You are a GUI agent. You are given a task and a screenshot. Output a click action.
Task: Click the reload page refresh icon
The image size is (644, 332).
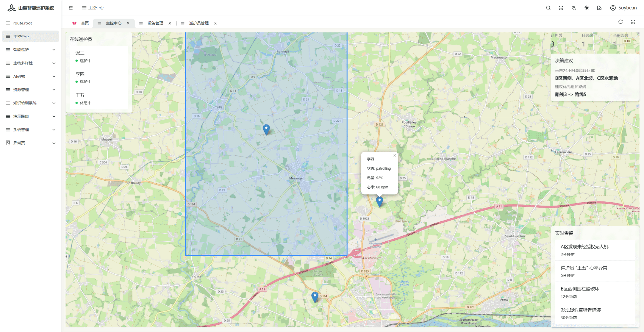point(620,22)
